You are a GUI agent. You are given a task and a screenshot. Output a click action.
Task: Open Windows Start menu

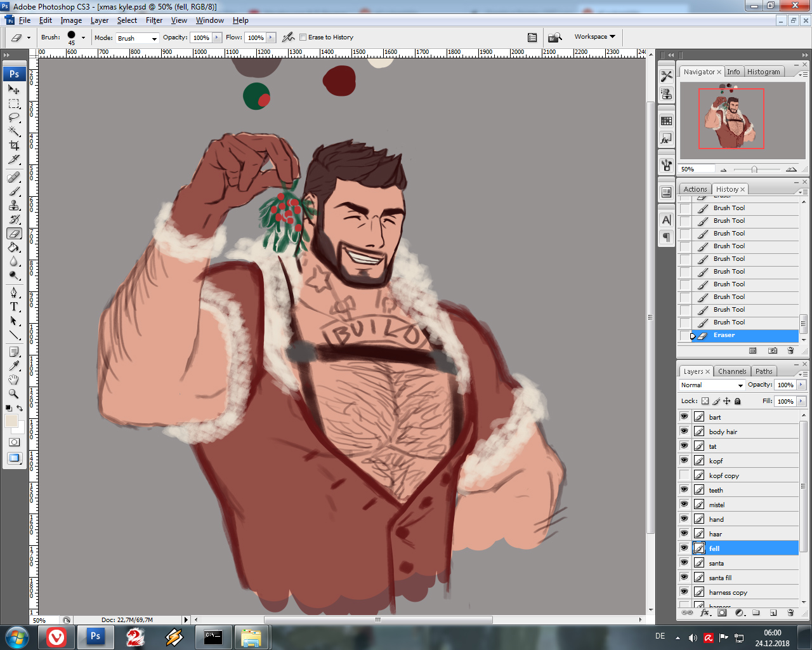click(x=17, y=637)
